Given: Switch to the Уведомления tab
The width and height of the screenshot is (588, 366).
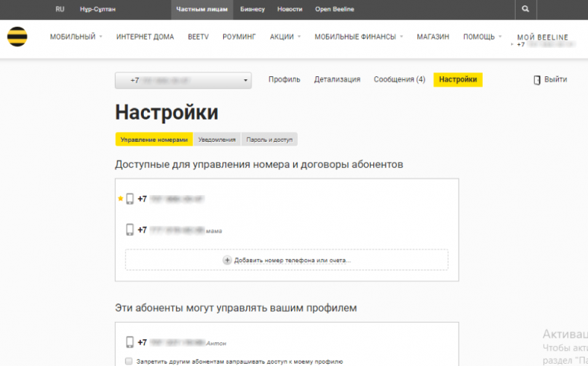Looking at the screenshot, I should 216,140.
